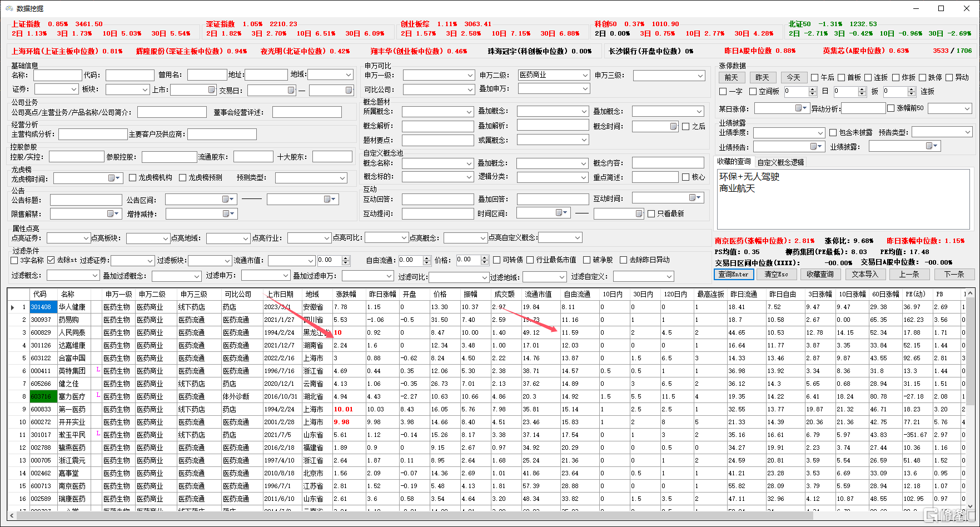Click the 收藏查询 button
This screenshot has width=980, height=527.
[820, 274]
